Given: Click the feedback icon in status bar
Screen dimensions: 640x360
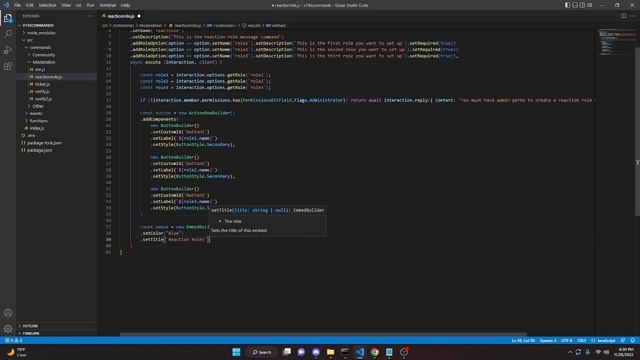Looking at the screenshot, I should pyautogui.click(x=623, y=340).
